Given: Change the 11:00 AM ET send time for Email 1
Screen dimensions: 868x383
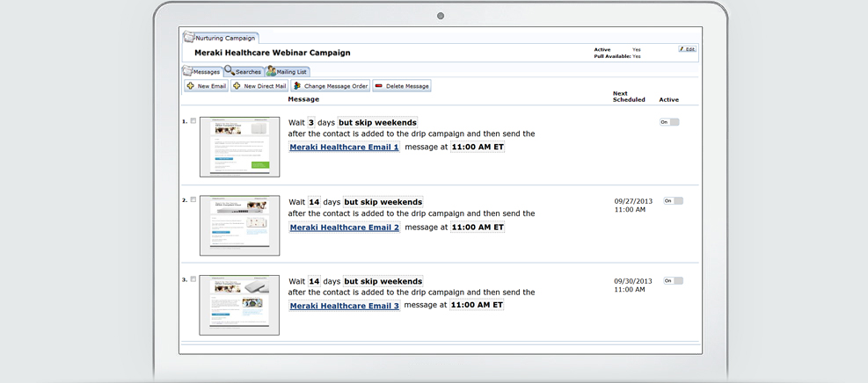Looking at the screenshot, I should point(478,147).
